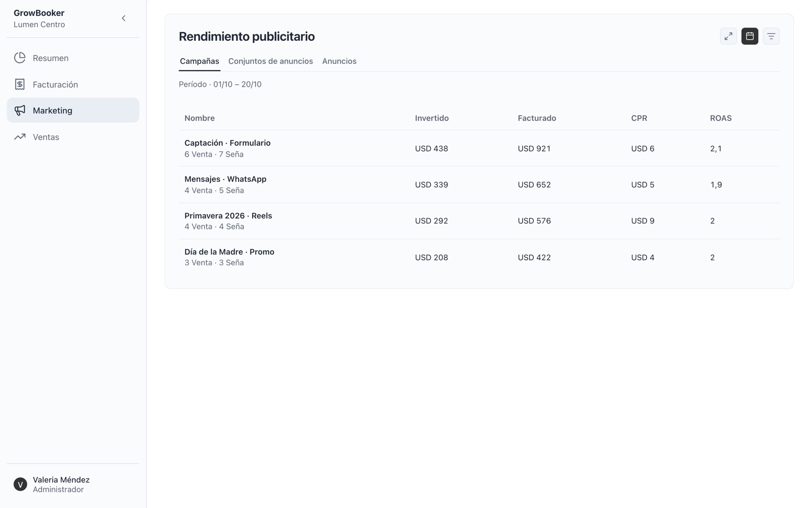
Task: Switch to the Campañas tab
Action: coord(199,61)
